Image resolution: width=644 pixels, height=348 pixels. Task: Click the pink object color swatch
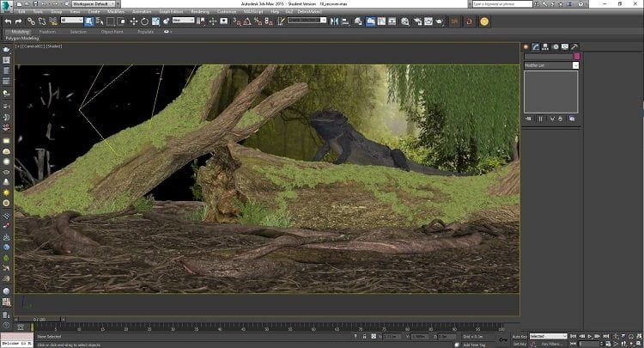click(x=576, y=57)
